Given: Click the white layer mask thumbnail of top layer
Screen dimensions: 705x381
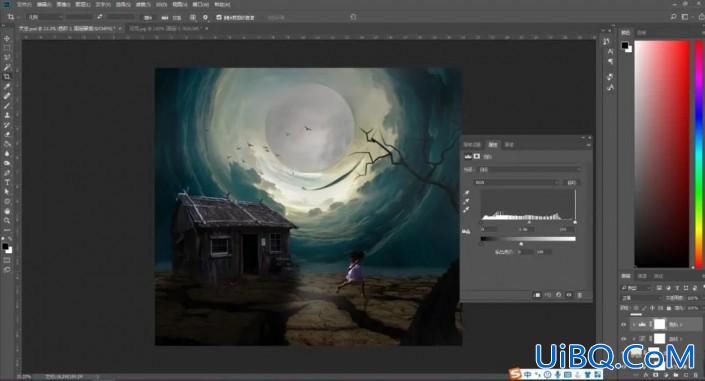Looking at the screenshot, I should coord(659,324).
